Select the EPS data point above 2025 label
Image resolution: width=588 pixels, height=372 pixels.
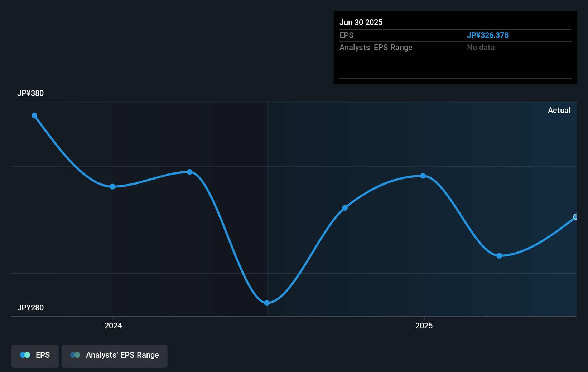coord(423,176)
